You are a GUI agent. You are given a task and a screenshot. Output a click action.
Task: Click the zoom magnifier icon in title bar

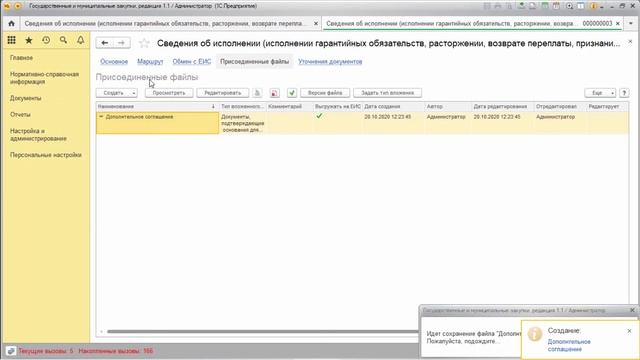569,6
